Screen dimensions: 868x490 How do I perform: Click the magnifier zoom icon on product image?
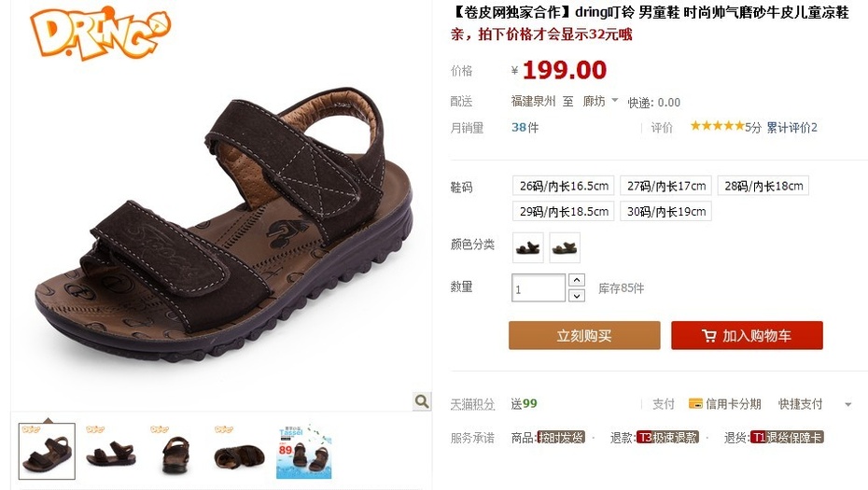click(x=422, y=401)
